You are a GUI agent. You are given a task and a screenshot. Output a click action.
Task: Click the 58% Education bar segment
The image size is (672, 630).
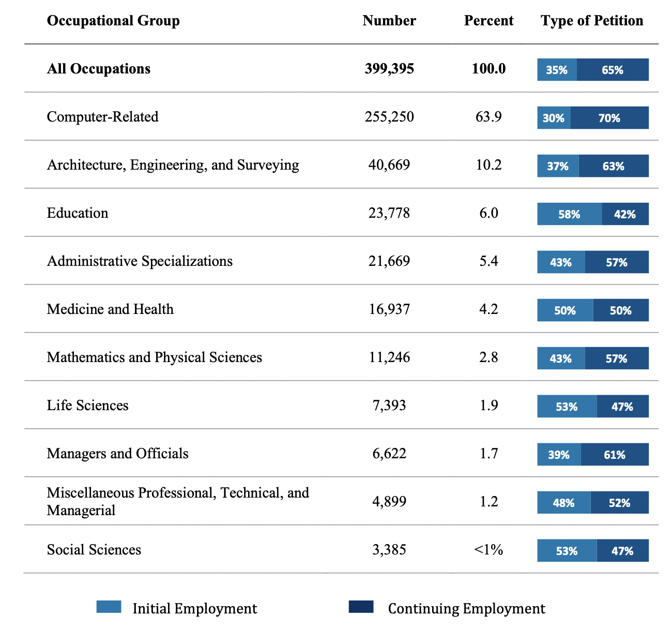point(569,214)
